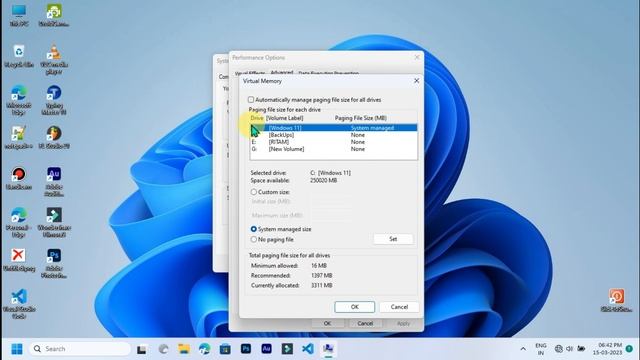Select System managed size option
This screenshot has width=640, height=360.
click(x=253, y=229)
